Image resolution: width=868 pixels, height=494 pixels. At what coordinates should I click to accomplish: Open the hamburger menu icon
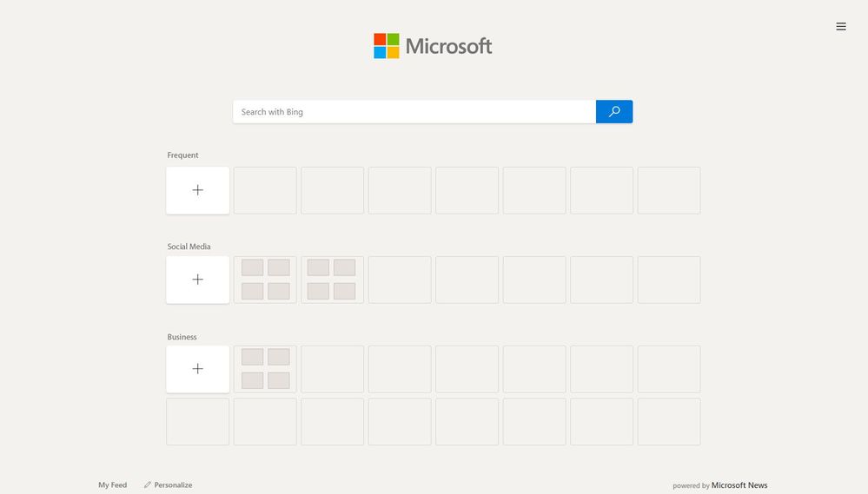[841, 27]
